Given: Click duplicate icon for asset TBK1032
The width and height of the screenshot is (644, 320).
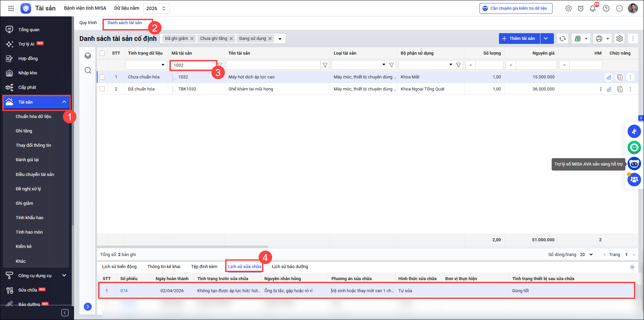Looking at the screenshot, I should coord(620,89).
